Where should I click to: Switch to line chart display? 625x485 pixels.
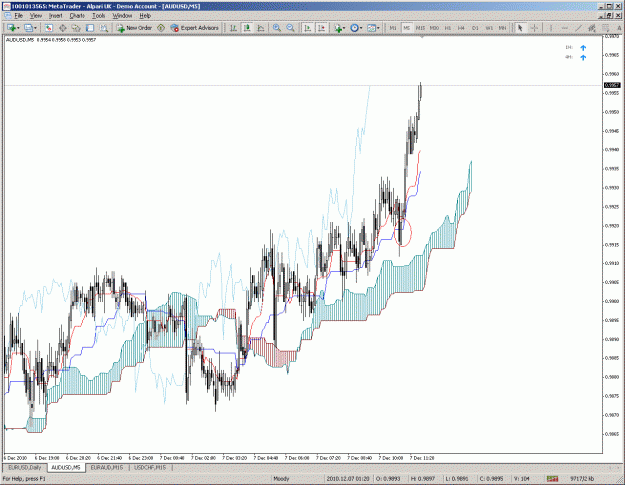[x=261, y=28]
